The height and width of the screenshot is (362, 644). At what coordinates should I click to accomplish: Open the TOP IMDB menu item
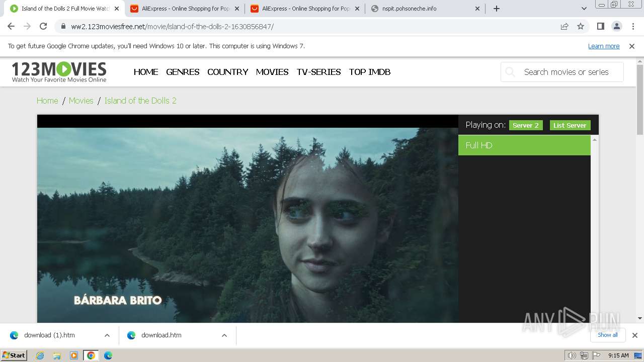(370, 72)
